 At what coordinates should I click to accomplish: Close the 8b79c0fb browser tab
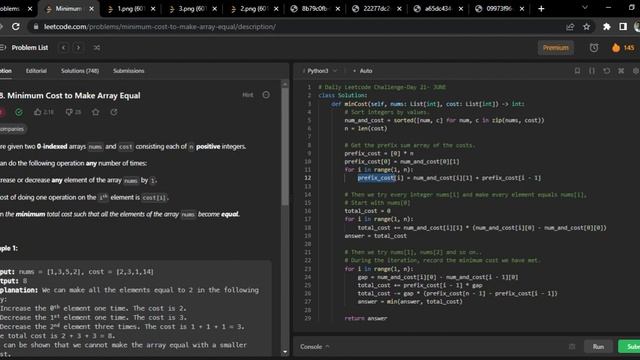point(338,9)
